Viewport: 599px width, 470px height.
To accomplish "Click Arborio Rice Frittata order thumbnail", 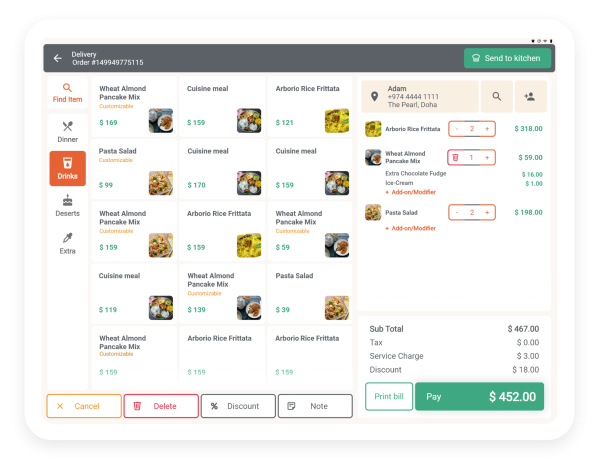I will (x=373, y=129).
